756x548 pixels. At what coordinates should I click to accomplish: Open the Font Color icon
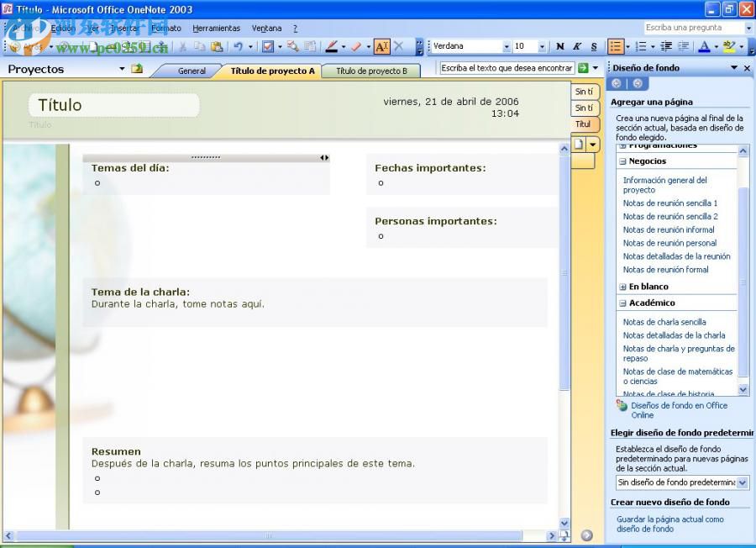click(703, 47)
